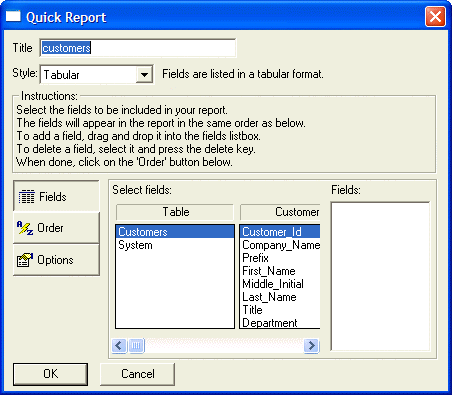
Task: Click the Table column header
Action: pyautogui.click(x=175, y=212)
